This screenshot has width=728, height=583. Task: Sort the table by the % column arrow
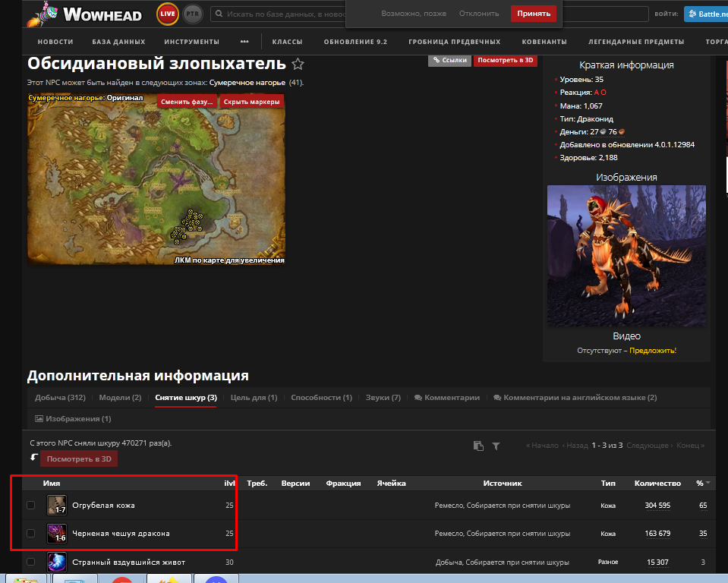click(708, 484)
